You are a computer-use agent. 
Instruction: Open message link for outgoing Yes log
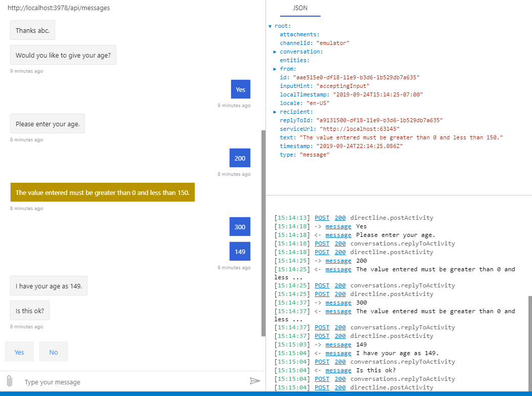pos(338,226)
